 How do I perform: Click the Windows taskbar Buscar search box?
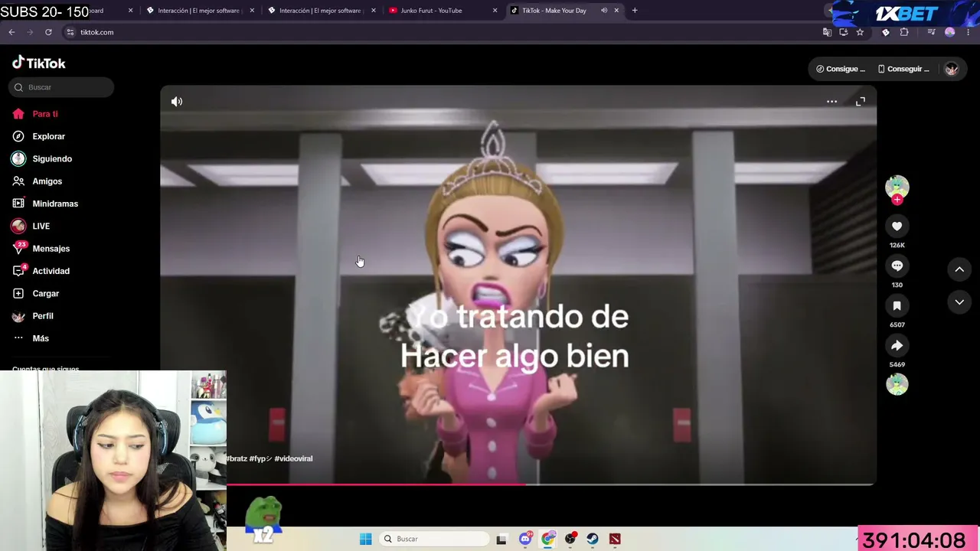(435, 539)
